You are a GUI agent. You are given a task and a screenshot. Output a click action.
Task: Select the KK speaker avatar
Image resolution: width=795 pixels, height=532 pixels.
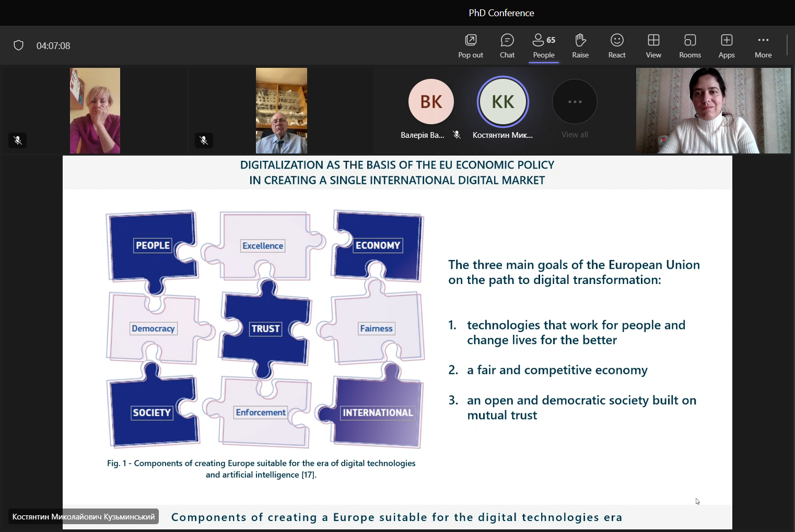(502, 102)
